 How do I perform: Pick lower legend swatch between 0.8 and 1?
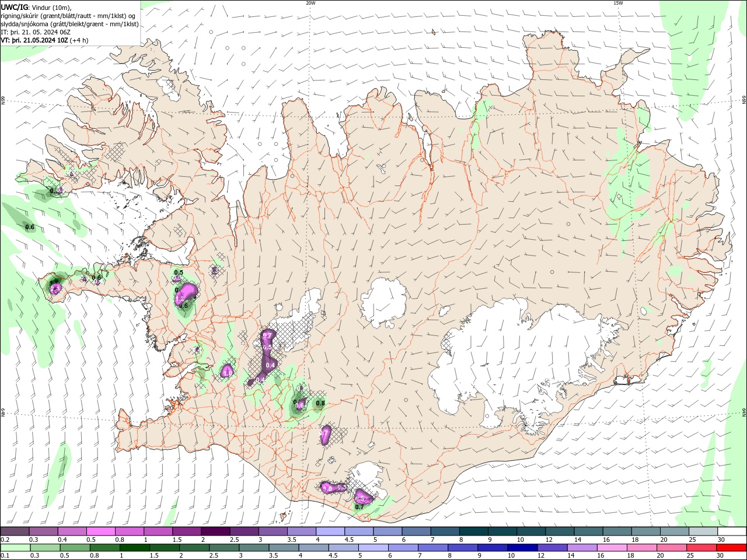[x=106, y=548]
